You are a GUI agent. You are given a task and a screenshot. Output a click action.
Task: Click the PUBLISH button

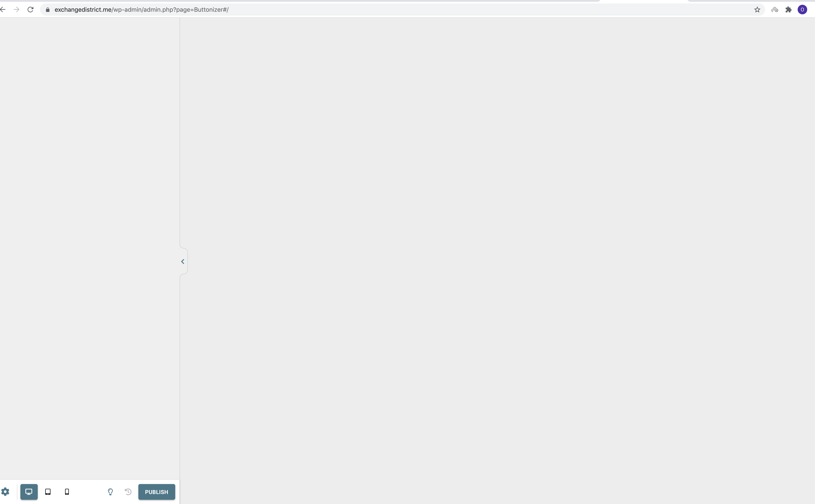(157, 492)
